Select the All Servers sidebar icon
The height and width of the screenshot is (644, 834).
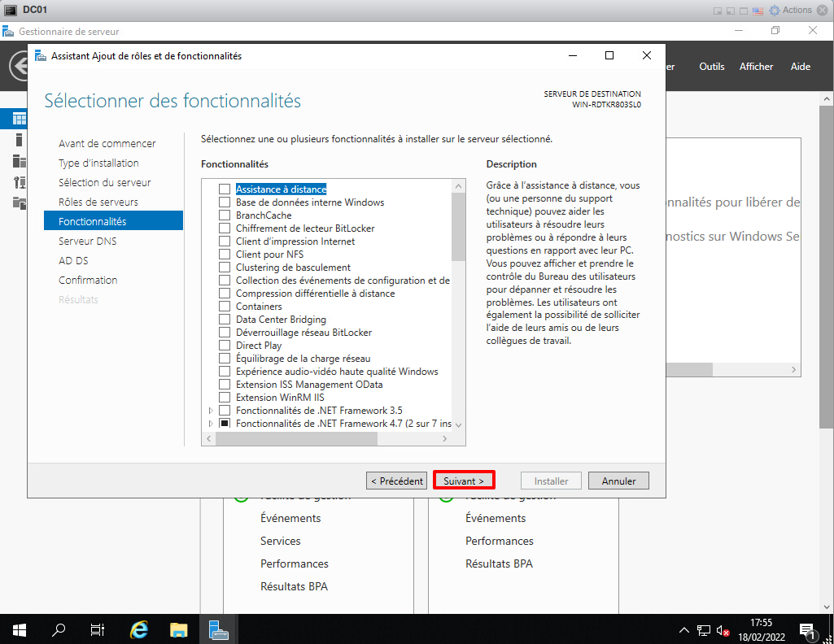coord(20,161)
